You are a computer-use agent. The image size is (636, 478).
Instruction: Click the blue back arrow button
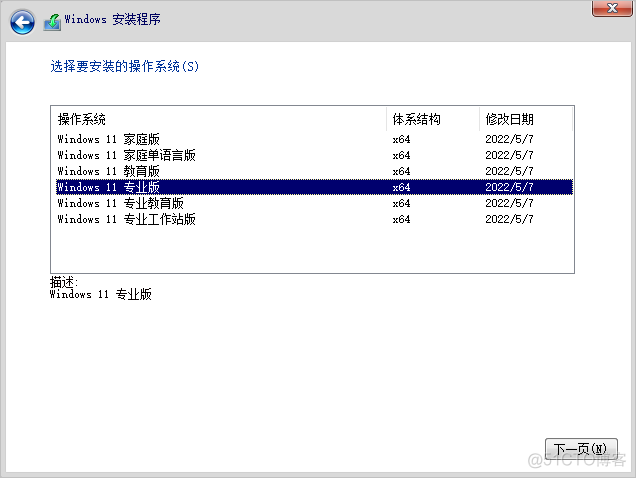[22, 22]
